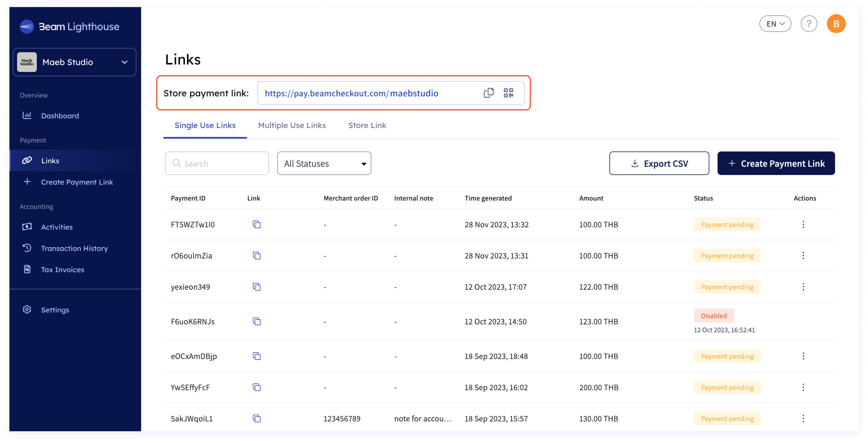Screen dimensions: 868x443
Task: Switch to Store Link tab
Action: pyautogui.click(x=367, y=125)
